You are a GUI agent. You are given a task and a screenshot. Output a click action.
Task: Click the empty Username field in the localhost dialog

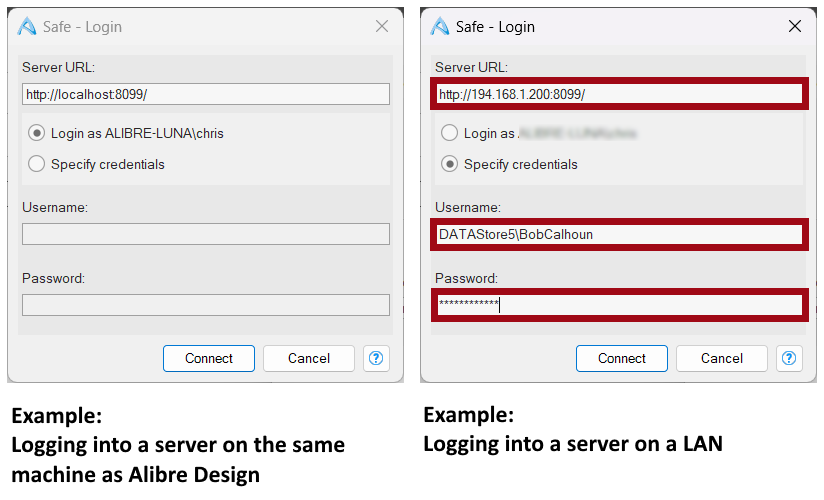pos(205,234)
